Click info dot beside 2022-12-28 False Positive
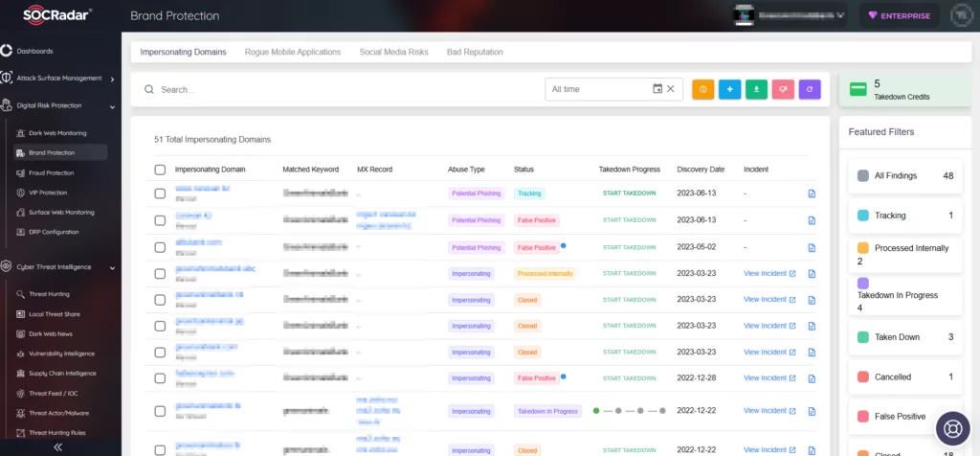The width and height of the screenshot is (980, 456). (563, 376)
